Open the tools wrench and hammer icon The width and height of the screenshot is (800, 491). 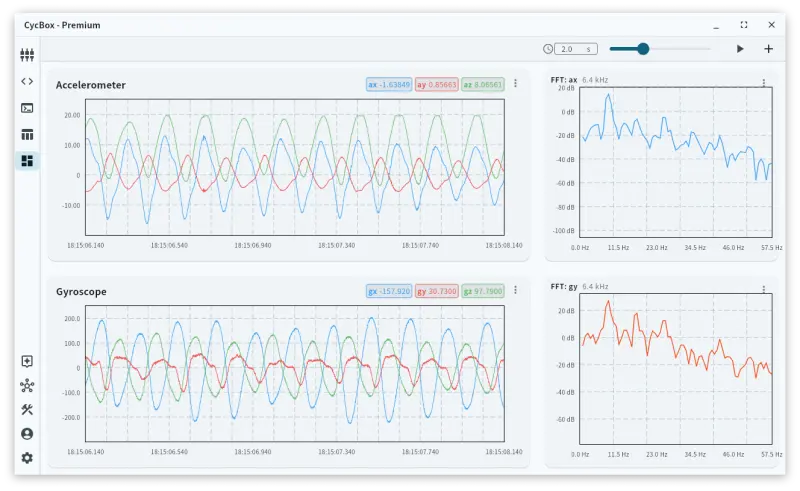[27, 410]
